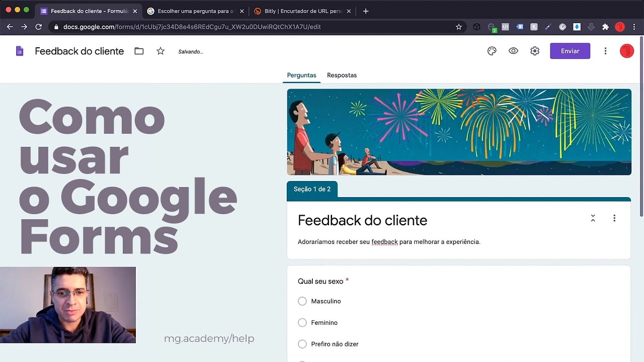Select the Masculino option

coord(302,301)
